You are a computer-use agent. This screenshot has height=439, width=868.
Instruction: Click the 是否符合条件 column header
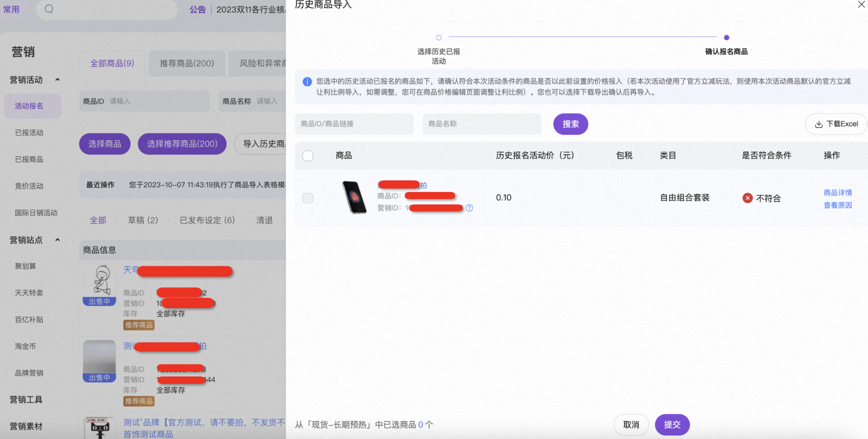pyautogui.click(x=766, y=155)
